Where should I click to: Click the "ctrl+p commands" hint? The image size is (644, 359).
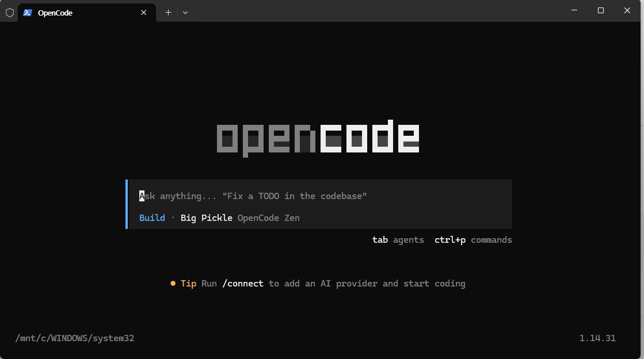(x=473, y=240)
